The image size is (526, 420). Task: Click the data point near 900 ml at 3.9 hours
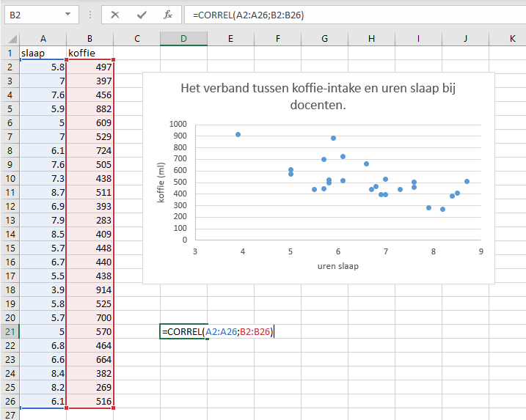[x=238, y=134]
